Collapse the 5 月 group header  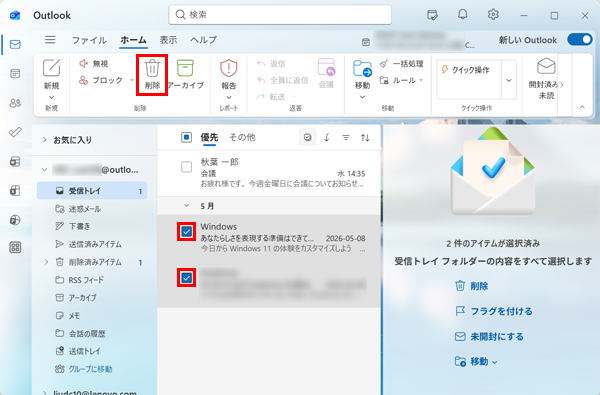186,206
